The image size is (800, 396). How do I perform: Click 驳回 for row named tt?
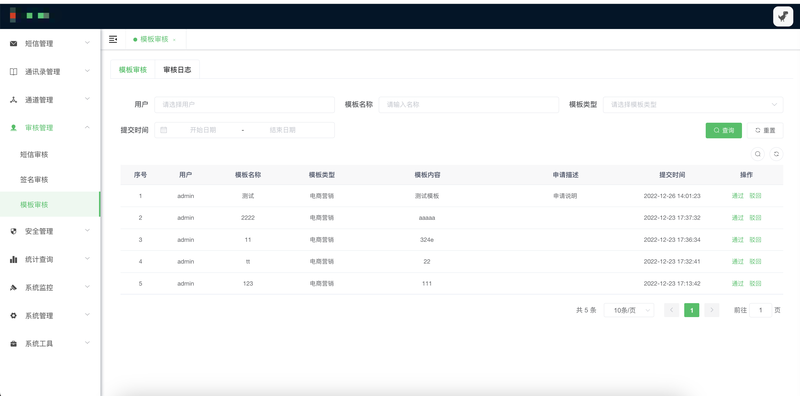point(755,262)
